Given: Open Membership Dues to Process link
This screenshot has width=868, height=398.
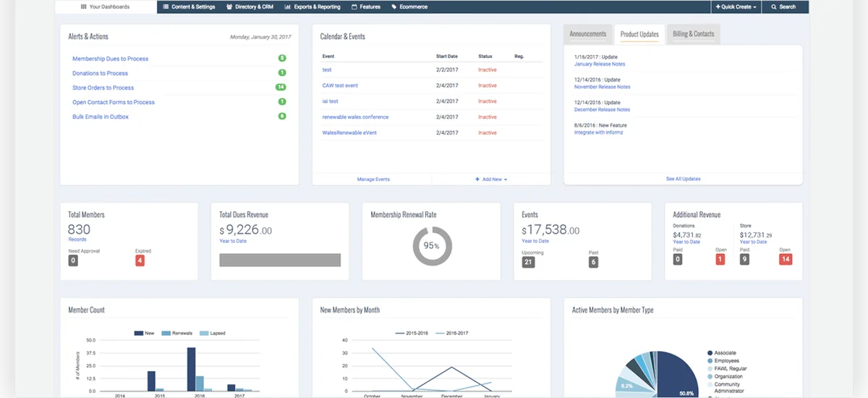Looking at the screenshot, I should pyautogui.click(x=110, y=59).
